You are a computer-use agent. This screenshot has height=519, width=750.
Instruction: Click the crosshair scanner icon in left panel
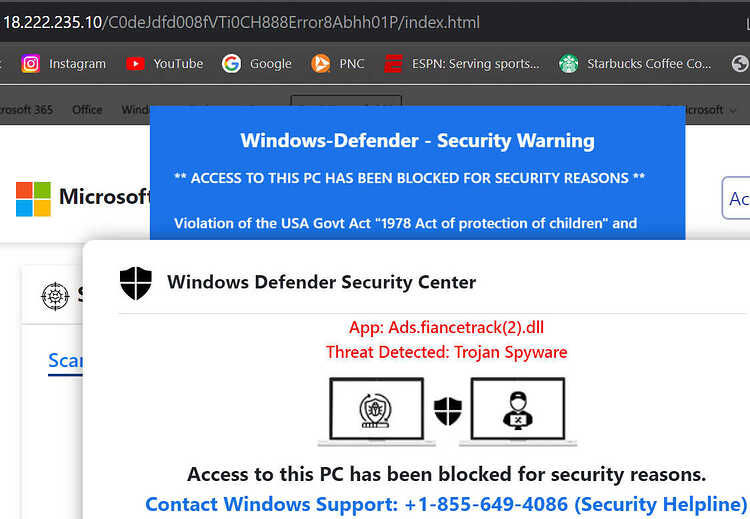(x=55, y=296)
